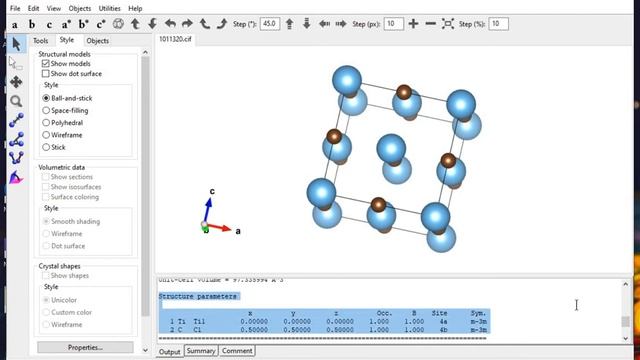640x360 pixels.
Task: Switch to the Output tab
Action: (x=169, y=351)
